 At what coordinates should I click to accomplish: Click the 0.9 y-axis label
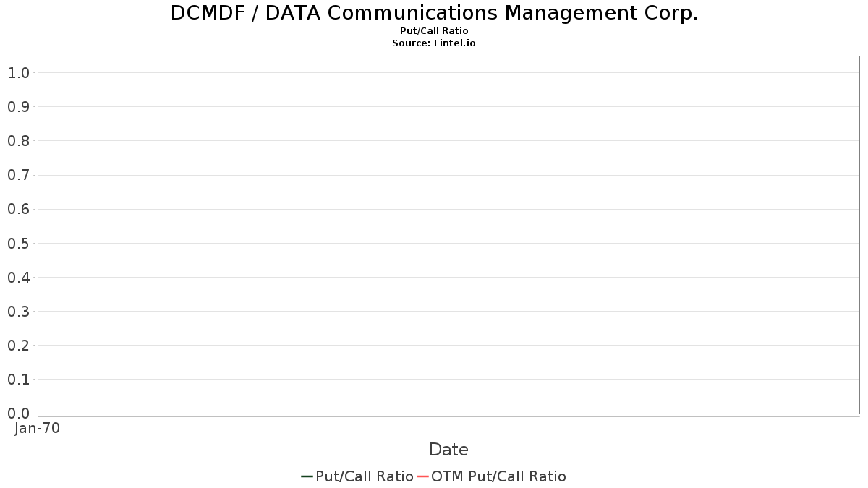[18, 107]
